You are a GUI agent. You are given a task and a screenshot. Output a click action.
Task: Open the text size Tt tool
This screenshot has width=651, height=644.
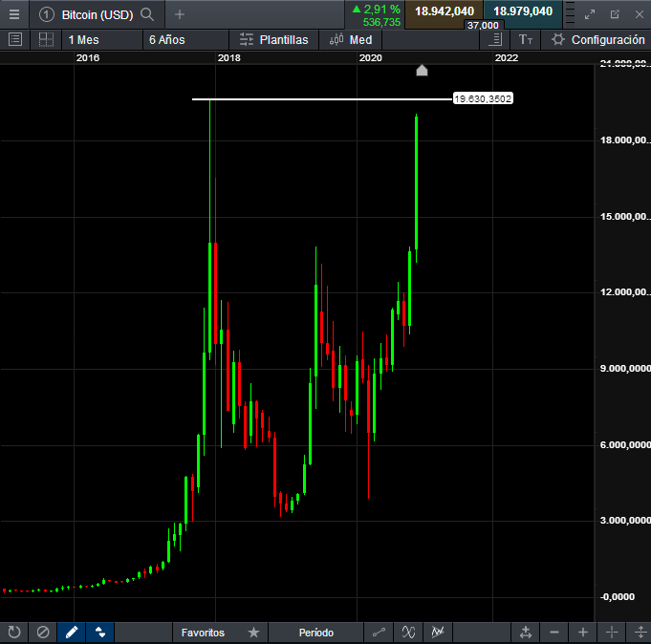pos(526,40)
